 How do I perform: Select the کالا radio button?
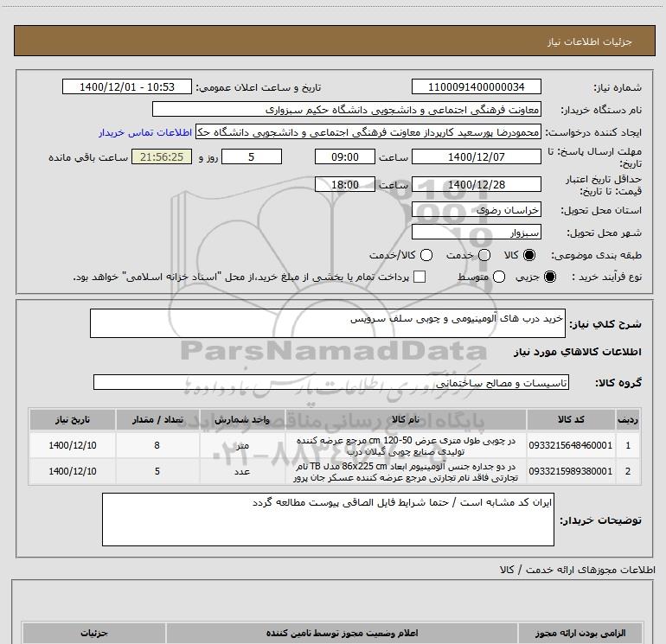[x=529, y=255]
